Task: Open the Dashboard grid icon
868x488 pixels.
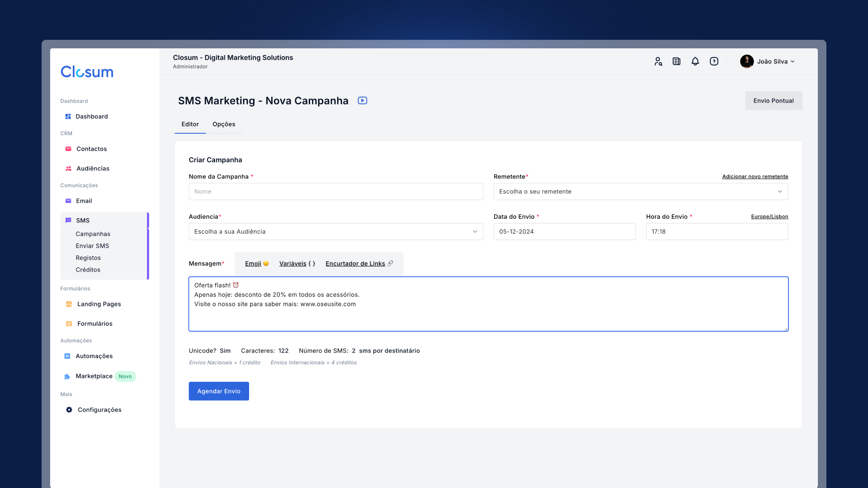Action: pos(68,117)
